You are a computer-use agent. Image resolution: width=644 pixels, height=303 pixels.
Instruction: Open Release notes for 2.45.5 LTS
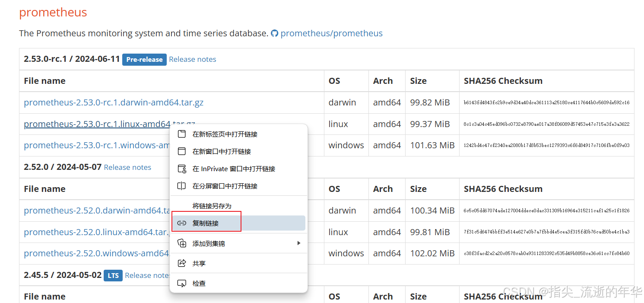tap(147, 275)
